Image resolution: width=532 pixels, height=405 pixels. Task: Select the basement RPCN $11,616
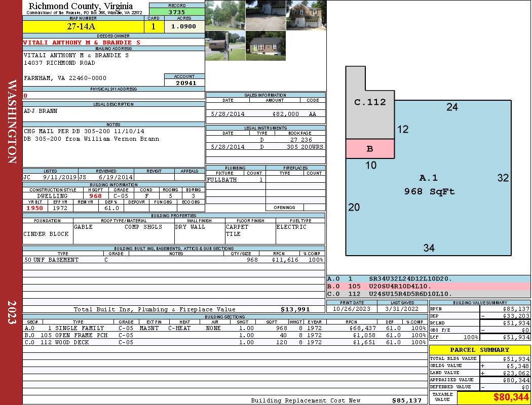(285, 260)
